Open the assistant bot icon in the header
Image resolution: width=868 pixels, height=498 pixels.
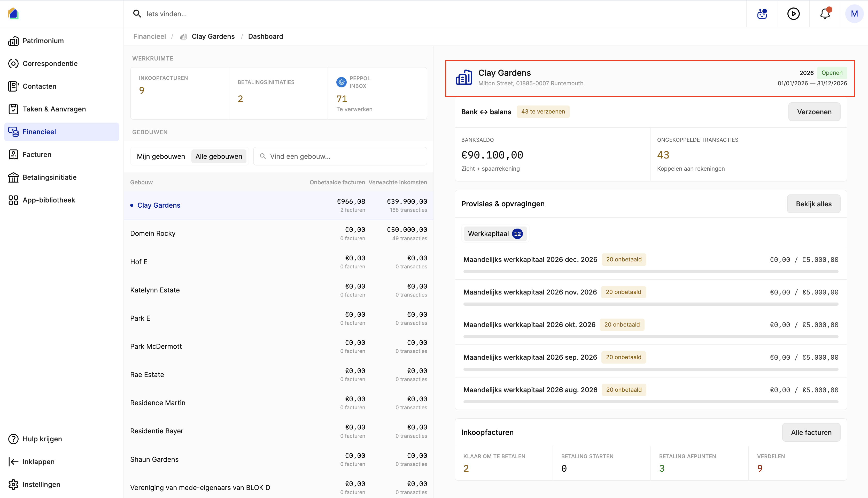click(762, 14)
